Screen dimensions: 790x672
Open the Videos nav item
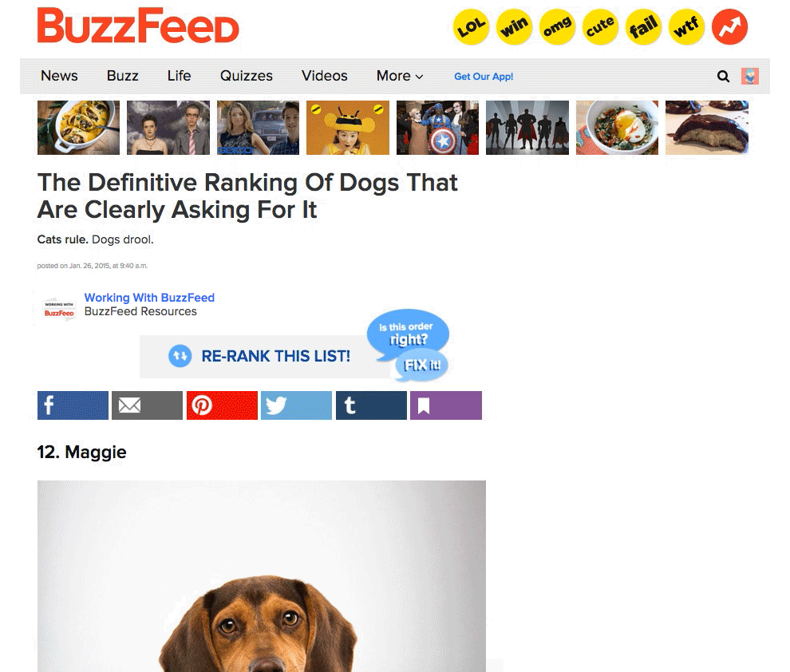(325, 76)
